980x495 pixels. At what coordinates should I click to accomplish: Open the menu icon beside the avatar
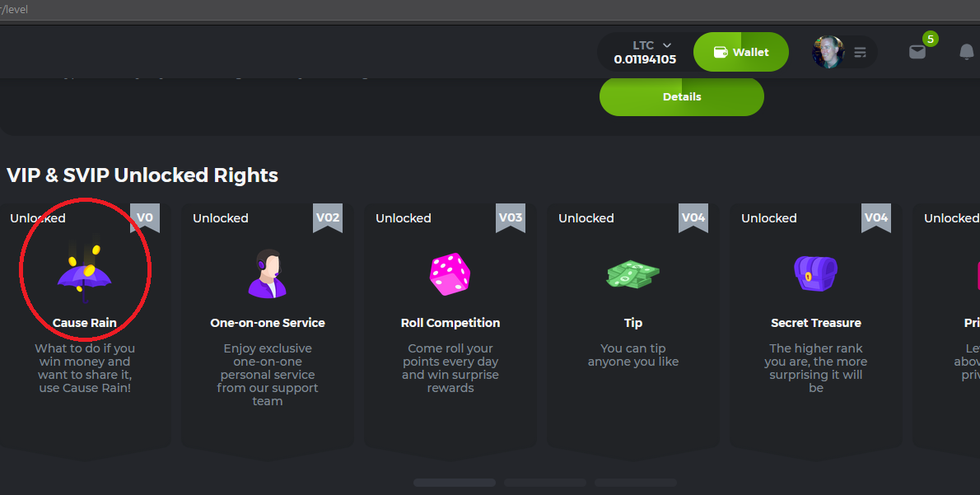tap(860, 53)
